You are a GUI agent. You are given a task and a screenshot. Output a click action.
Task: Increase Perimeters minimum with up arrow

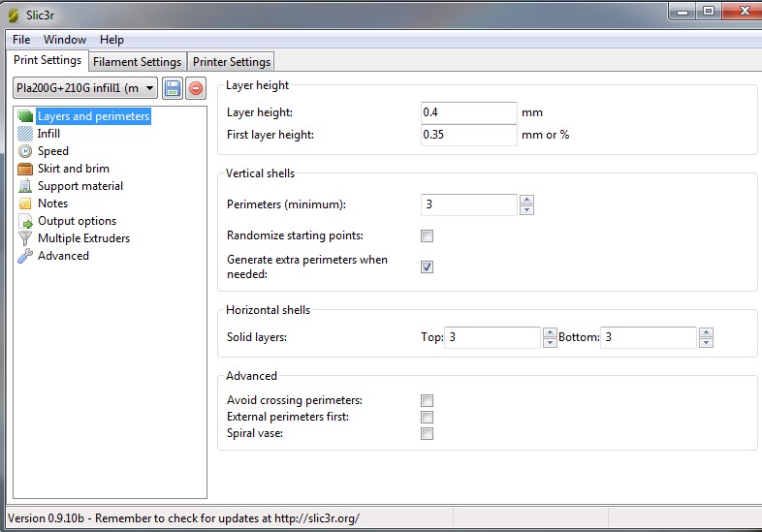[526, 200]
